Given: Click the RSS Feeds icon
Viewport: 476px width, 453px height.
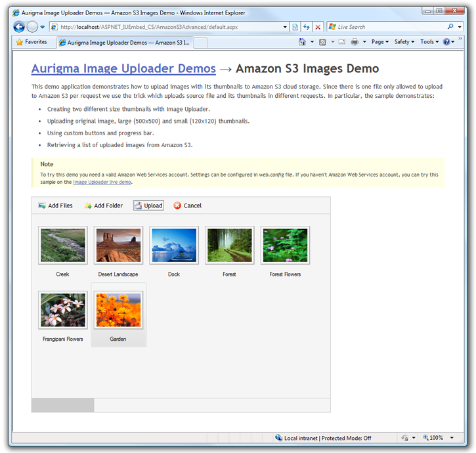Looking at the screenshot, I should [322, 42].
